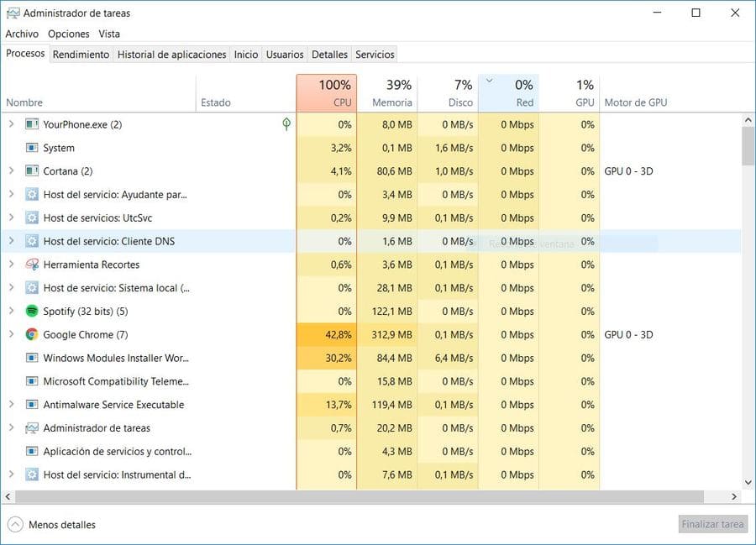Open the Servicios tab
This screenshot has height=545, width=756.
pos(375,55)
